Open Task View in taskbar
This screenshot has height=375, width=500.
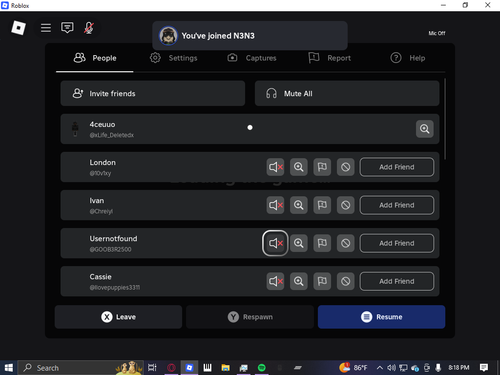[x=152, y=368]
